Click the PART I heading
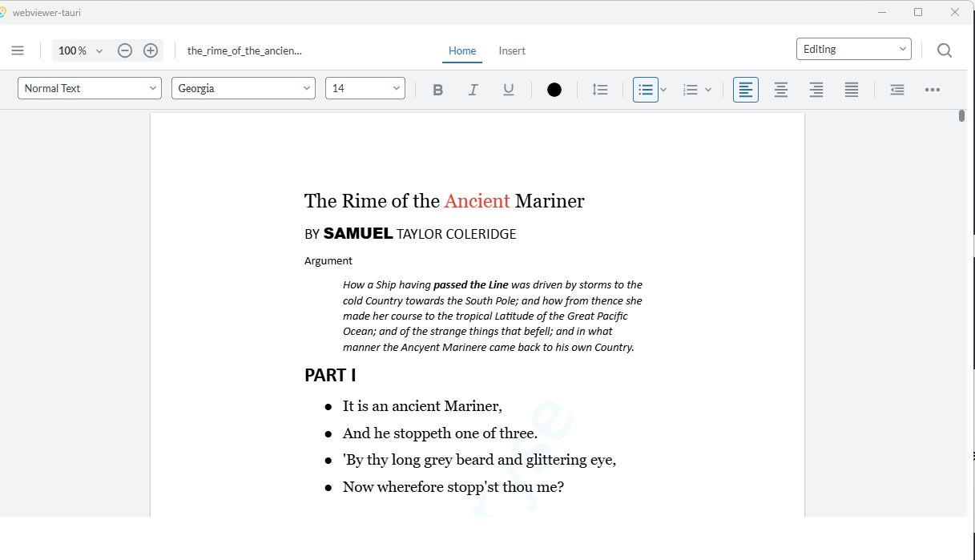The image size is (975, 560). coord(330,375)
